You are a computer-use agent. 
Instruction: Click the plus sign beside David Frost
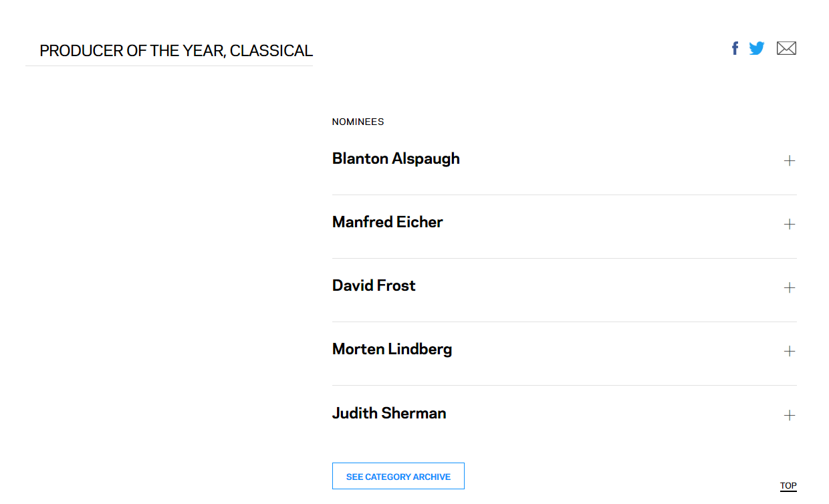pyautogui.click(x=790, y=287)
